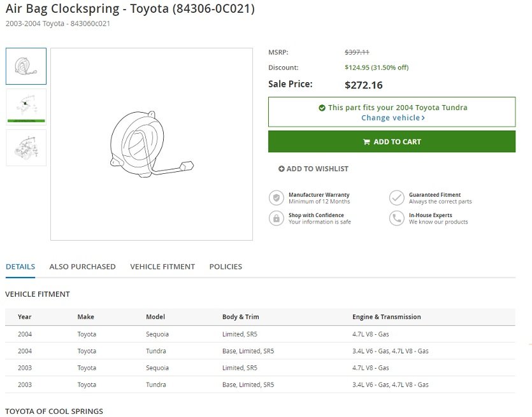Select the Details tab
Viewport: 532px width, 417px height.
pos(20,267)
